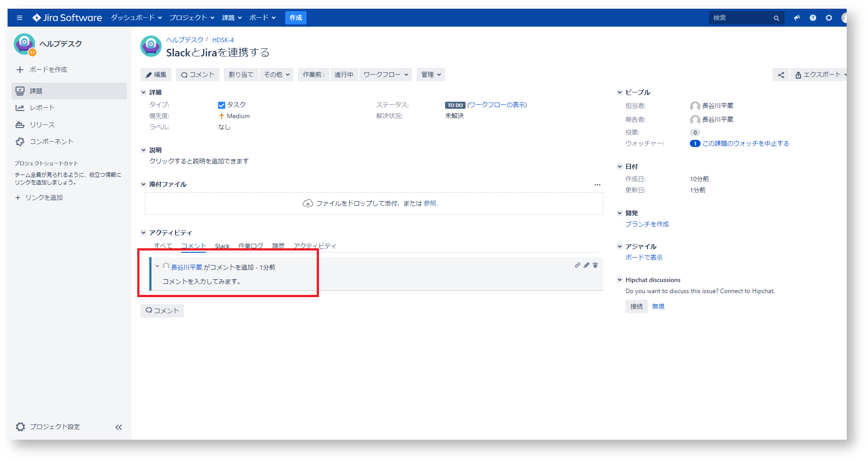Image resolution: width=868 pixels, height=461 pixels.
Task: Select 課題 in the sidebar
Action: (x=69, y=91)
